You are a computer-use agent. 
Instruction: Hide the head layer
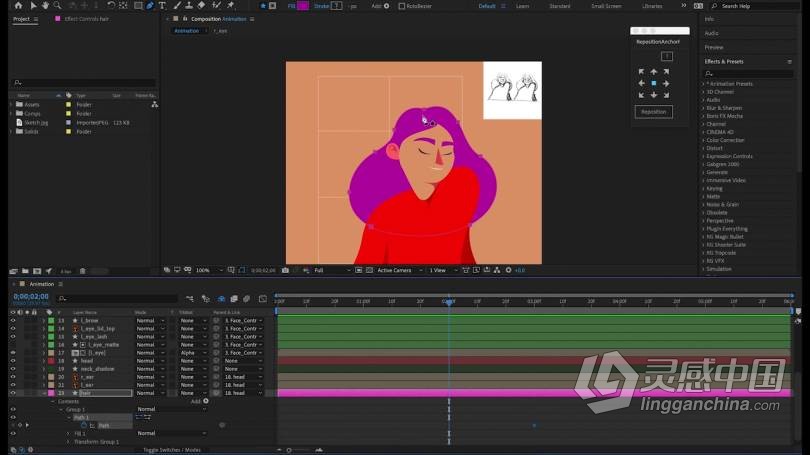point(13,361)
